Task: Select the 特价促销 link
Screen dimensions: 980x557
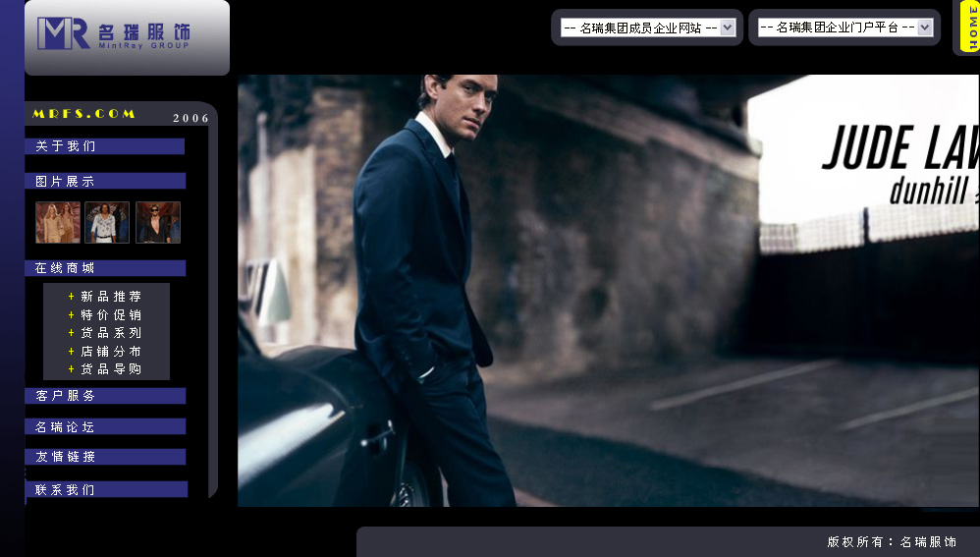Action: [111, 315]
